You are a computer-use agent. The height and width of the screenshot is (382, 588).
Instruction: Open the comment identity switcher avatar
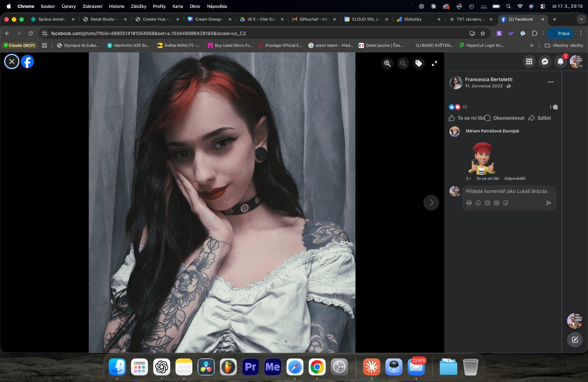455,191
